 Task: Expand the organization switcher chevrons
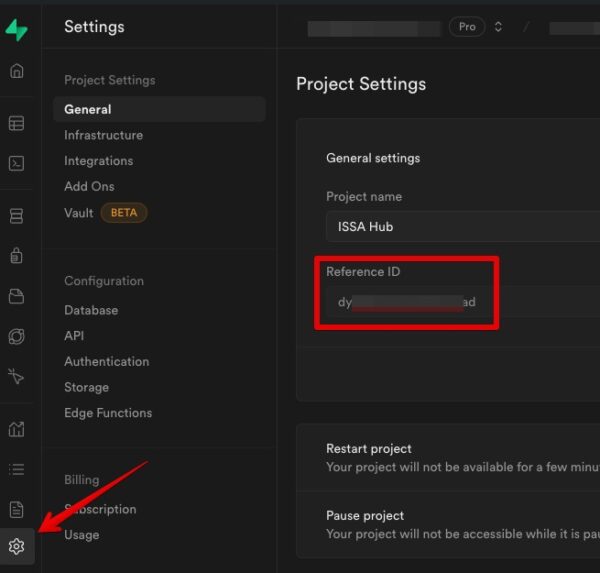click(498, 27)
